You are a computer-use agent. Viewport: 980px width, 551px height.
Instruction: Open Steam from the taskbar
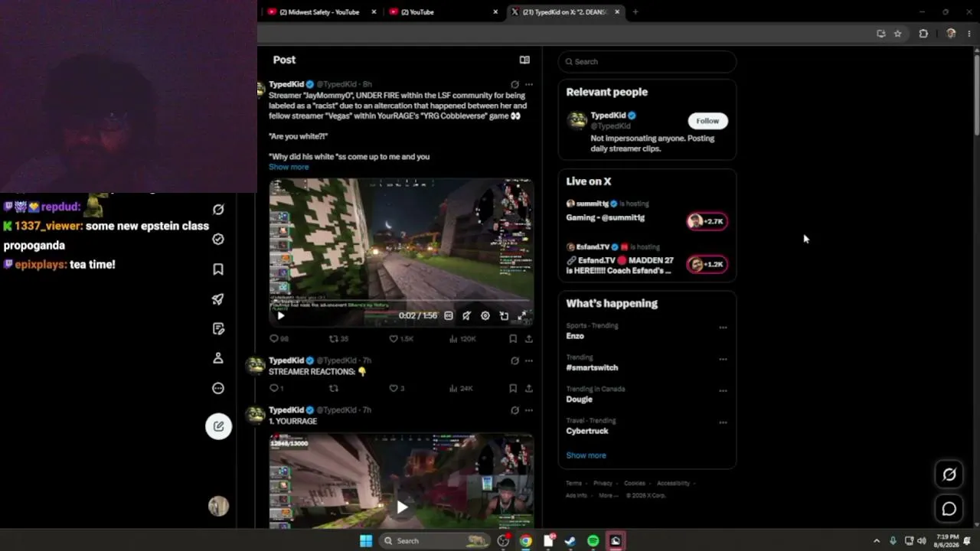(570, 541)
